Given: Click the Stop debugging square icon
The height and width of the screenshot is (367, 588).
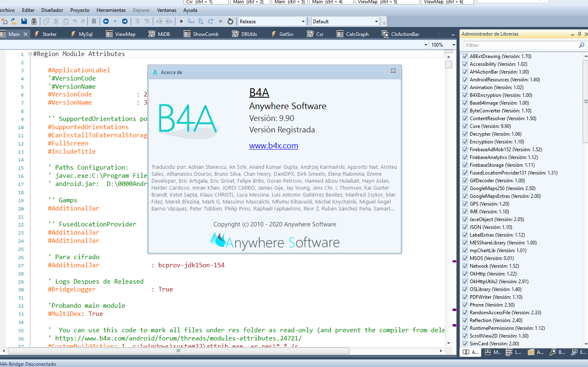Looking at the screenshot, I should point(221,21).
